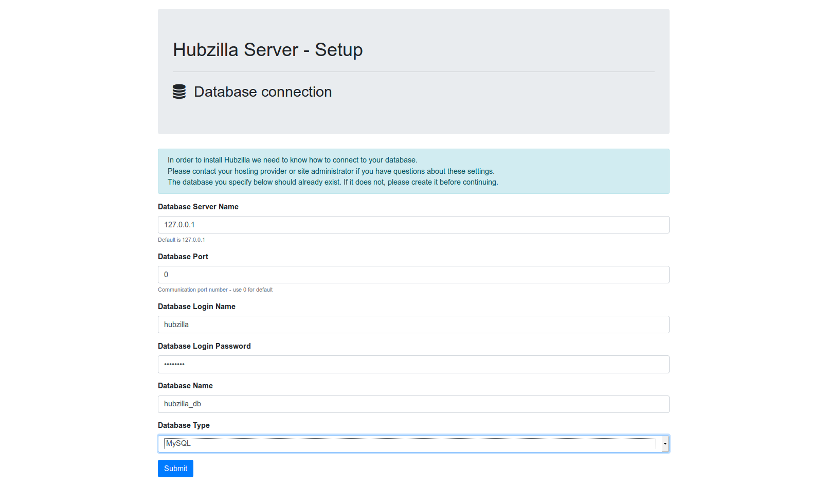Viewport: 829px width, 504px height.
Task: Select the Database Login Password field
Action: 413,364
